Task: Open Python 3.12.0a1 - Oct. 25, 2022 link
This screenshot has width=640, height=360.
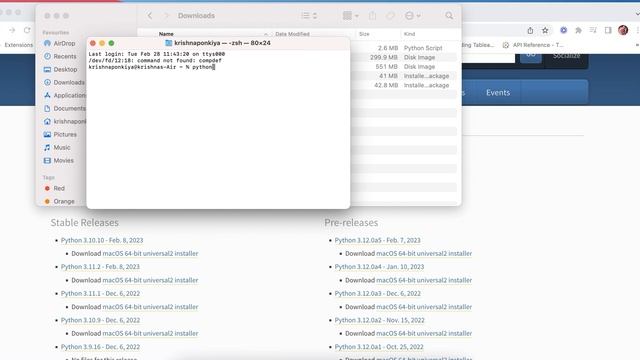Action: [379, 347]
